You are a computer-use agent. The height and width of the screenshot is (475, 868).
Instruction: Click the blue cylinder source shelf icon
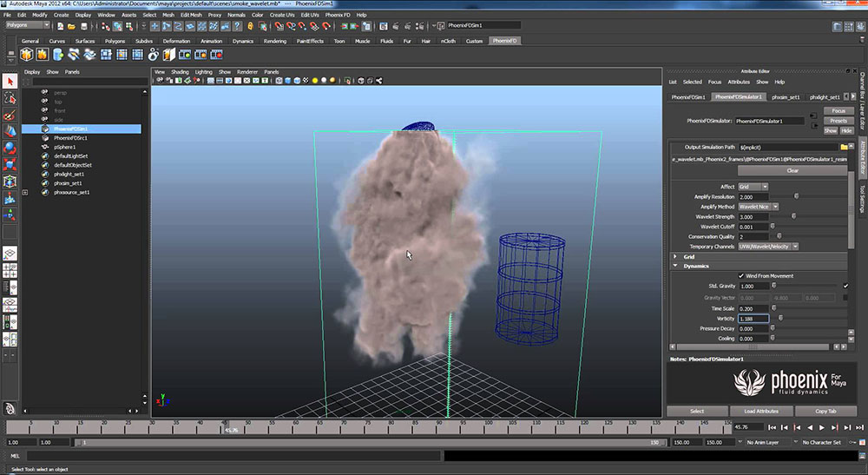[58, 54]
